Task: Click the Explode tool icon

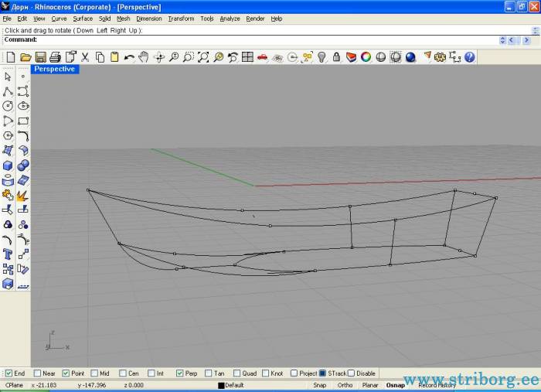Action: [22, 195]
